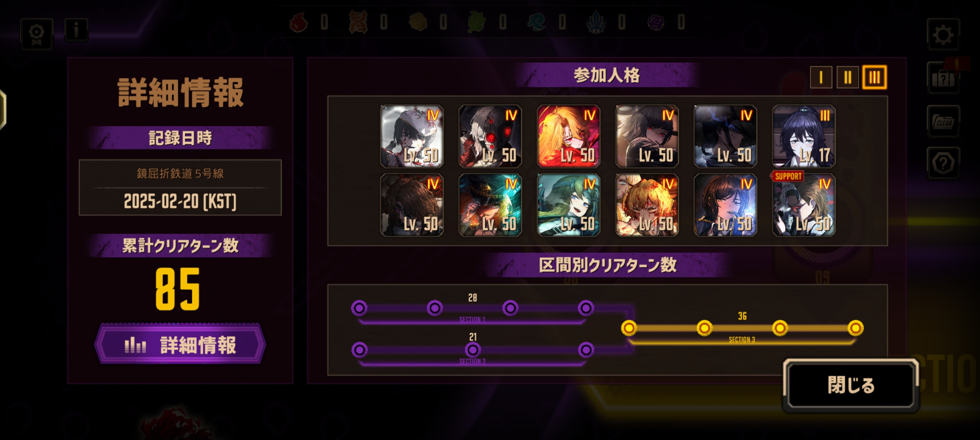Open the medal ranking icon
The height and width of the screenshot is (440, 980).
click(x=37, y=34)
